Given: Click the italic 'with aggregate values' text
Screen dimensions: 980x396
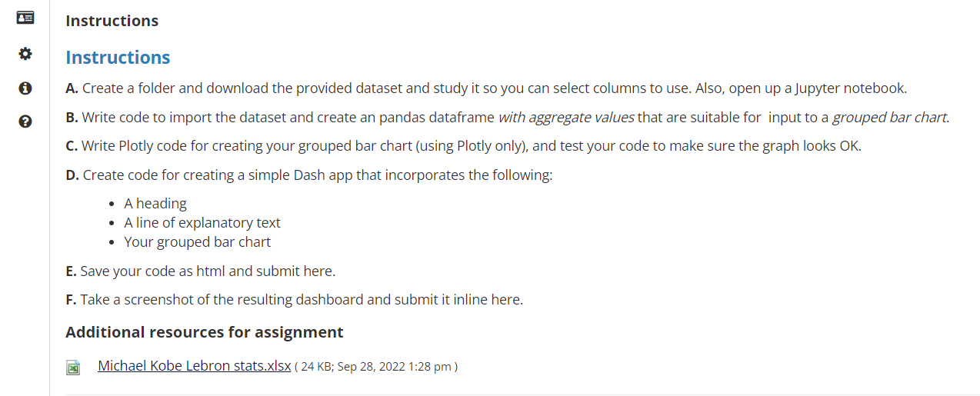Looking at the screenshot, I should pos(566,118).
